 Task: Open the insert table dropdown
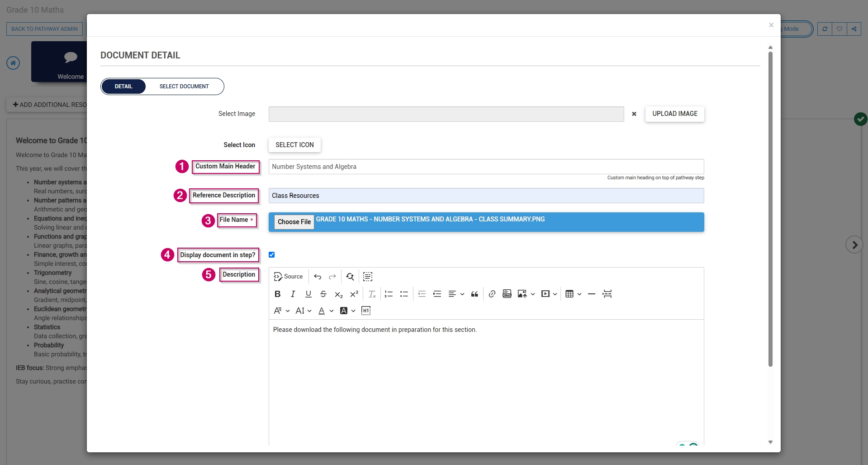pos(574,294)
